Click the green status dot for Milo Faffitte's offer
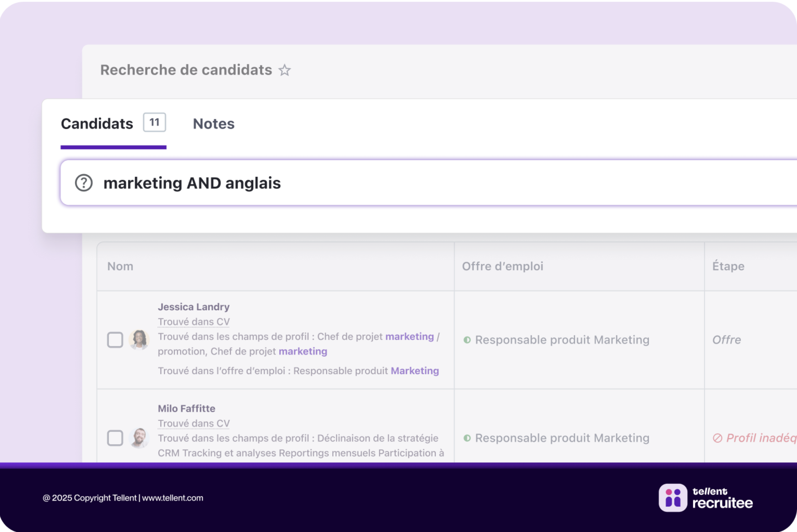The height and width of the screenshot is (532, 797). coord(467,438)
